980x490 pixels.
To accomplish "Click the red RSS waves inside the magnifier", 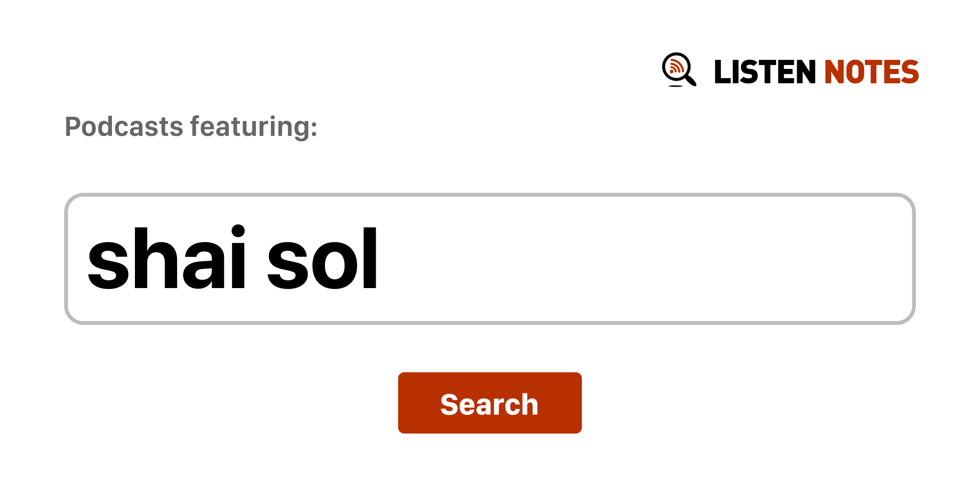I will [676, 67].
